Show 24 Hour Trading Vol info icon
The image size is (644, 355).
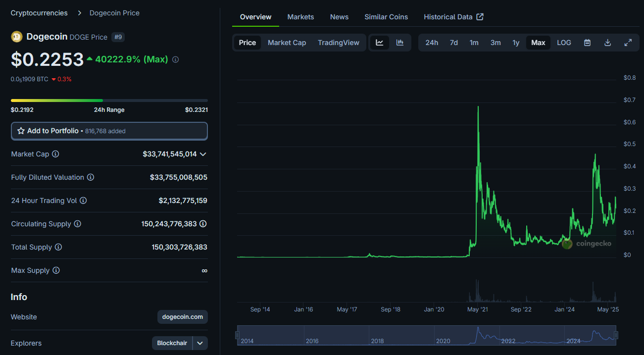(x=83, y=201)
